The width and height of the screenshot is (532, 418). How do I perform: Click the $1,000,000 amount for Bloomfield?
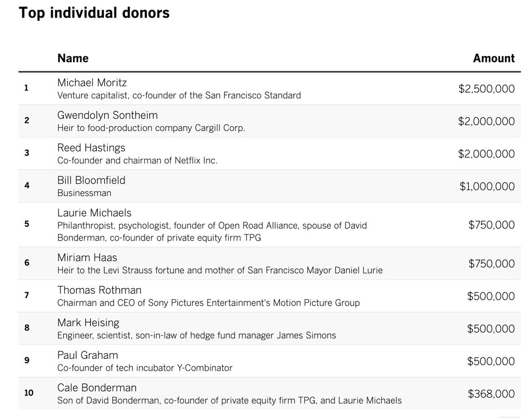tap(487, 186)
